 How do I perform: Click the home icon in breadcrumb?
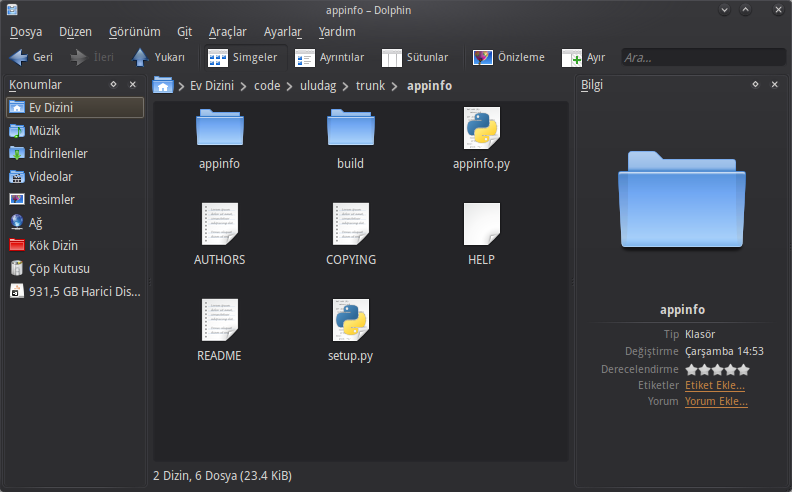click(x=163, y=85)
